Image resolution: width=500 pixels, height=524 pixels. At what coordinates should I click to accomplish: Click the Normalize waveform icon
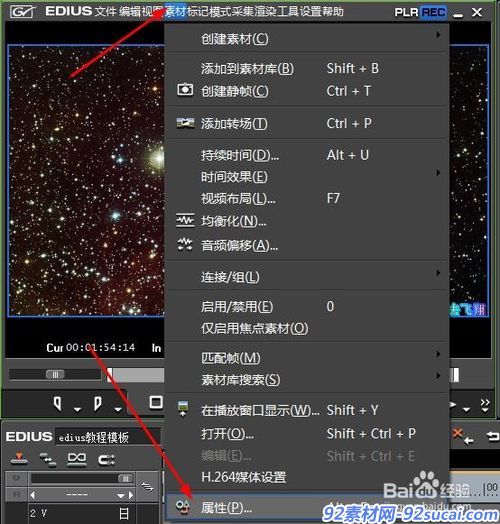point(185,221)
